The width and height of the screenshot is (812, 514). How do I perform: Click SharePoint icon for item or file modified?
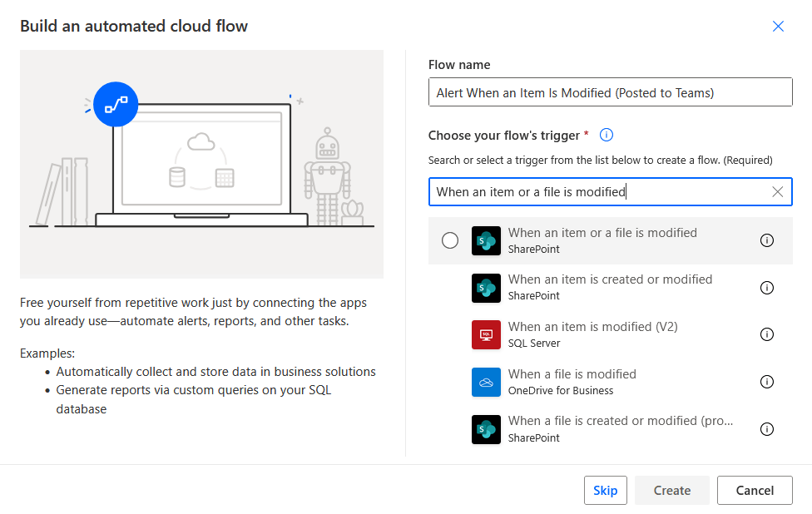pyautogui.click(x=486, y=240)
